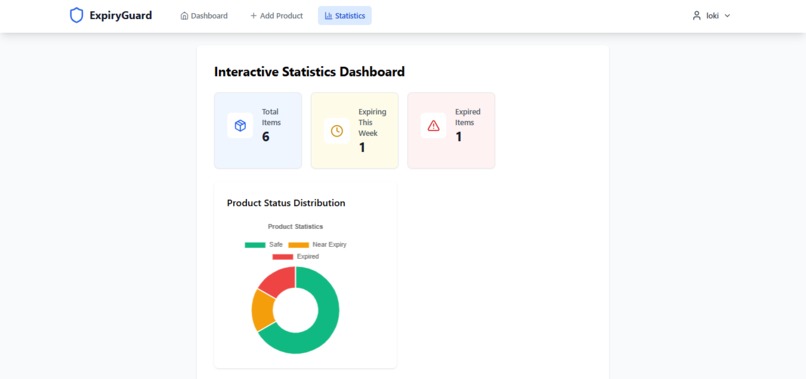Click the Product Status Distribution heading

[286, 203]
